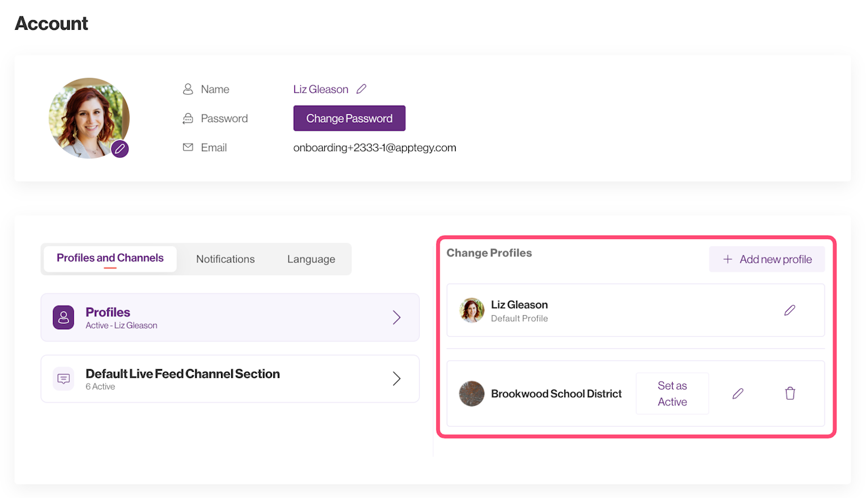Click the Liz Gleason name link

tap(321, 89)
